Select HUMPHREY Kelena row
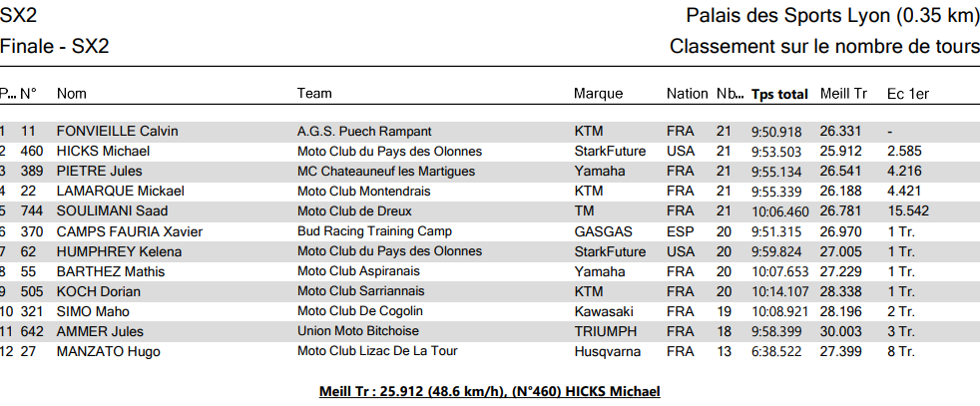This screenshot has height=406, width=980. 111,251
